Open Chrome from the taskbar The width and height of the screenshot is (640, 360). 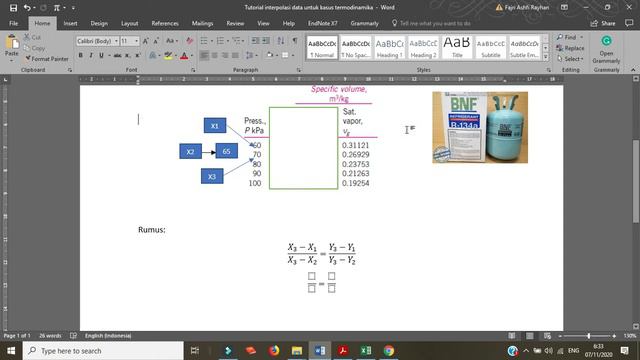(389, 351)
